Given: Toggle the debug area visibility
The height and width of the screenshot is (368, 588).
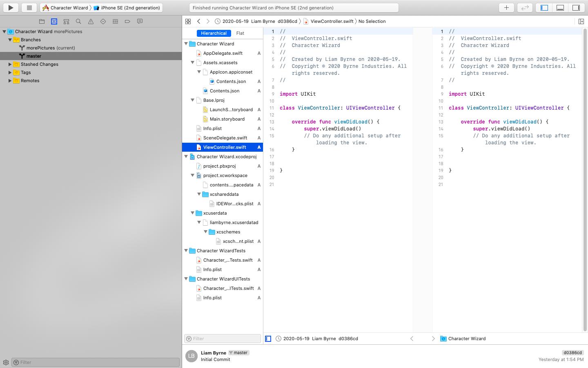Looking at the screenshot, I should click(x=560, y=7).
